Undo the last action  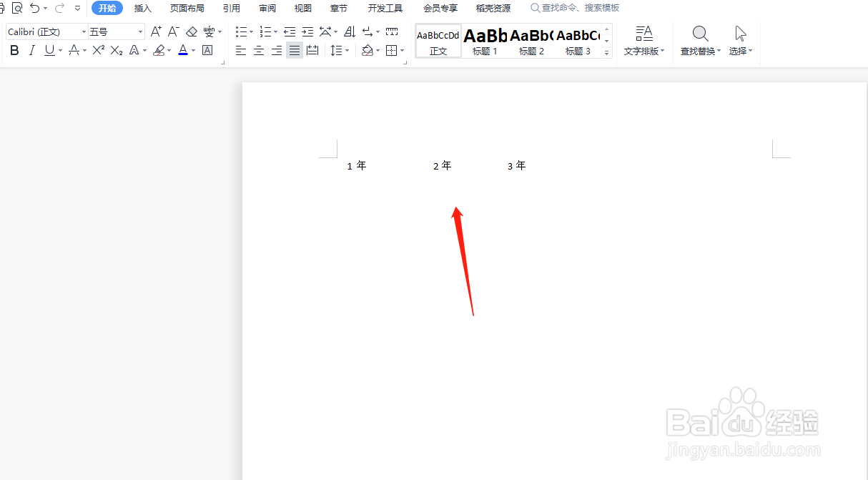click(34, 8)
